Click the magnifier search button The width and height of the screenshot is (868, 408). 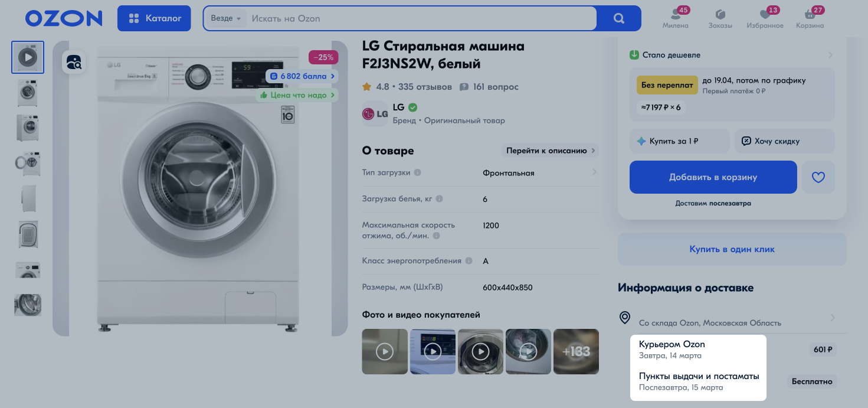click(619, 18)
